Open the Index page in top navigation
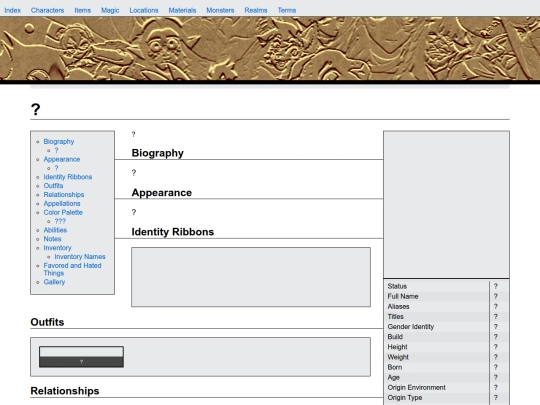Image resolution: width=540 pixels, height=405 pixels. 12,10
